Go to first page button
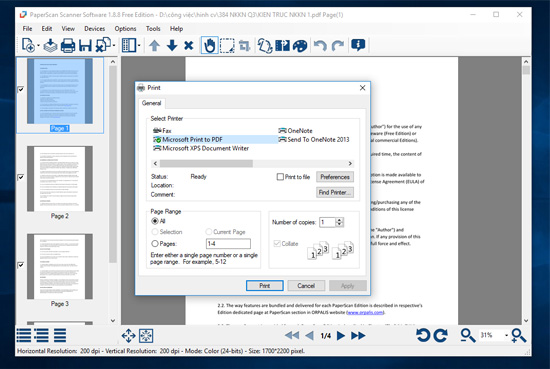The image size is (550, 369). (292, 336)
